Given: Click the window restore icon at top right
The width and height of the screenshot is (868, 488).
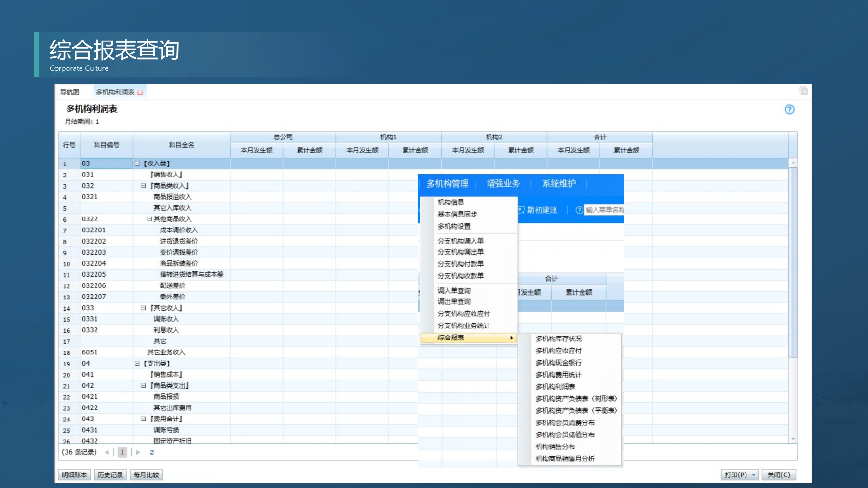Looking at the screenshot, I should click(x=803, y=91).
